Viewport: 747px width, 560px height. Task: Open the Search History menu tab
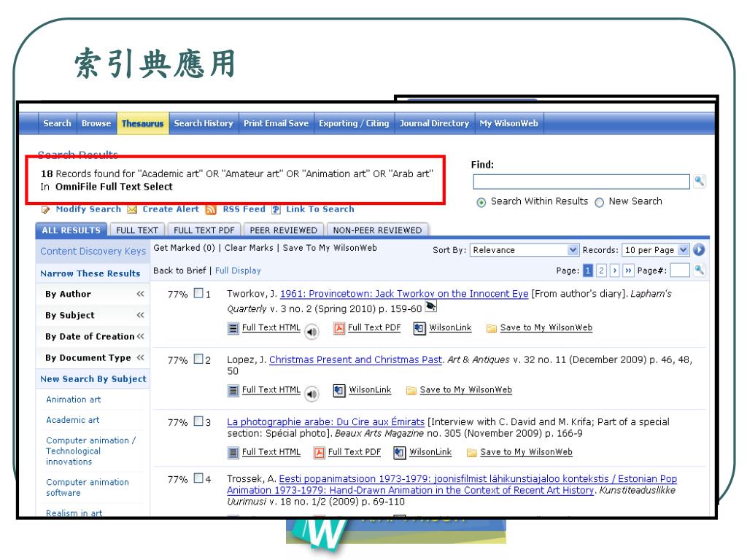point(204,123)
